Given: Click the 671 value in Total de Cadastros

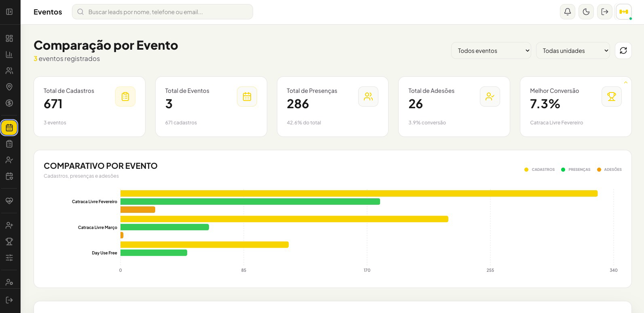Looking at the screenshot, I should [53, 104].
